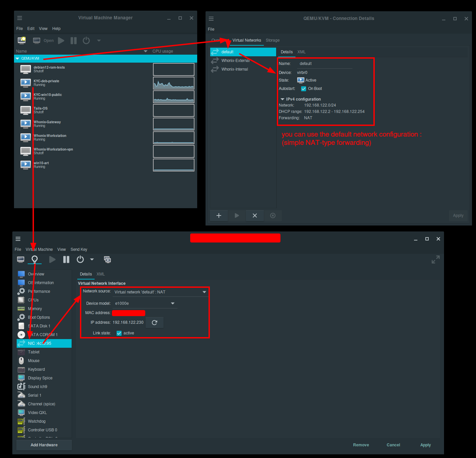Select the Tails-OS virtual machine
This screenshot has width=476, height=458.
click(106, 110)
